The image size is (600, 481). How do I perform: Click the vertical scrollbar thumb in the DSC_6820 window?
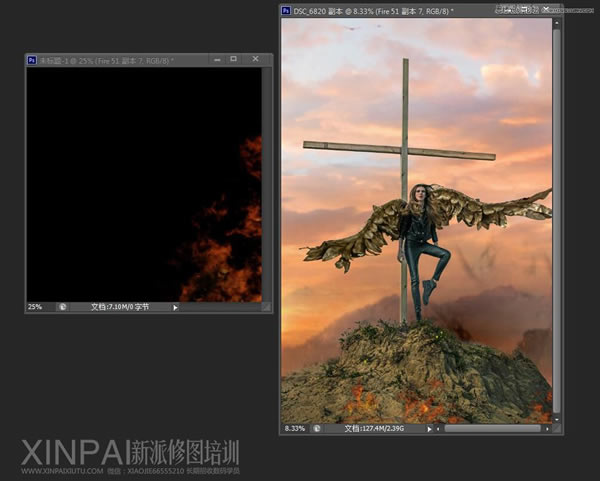click(557, 221)
